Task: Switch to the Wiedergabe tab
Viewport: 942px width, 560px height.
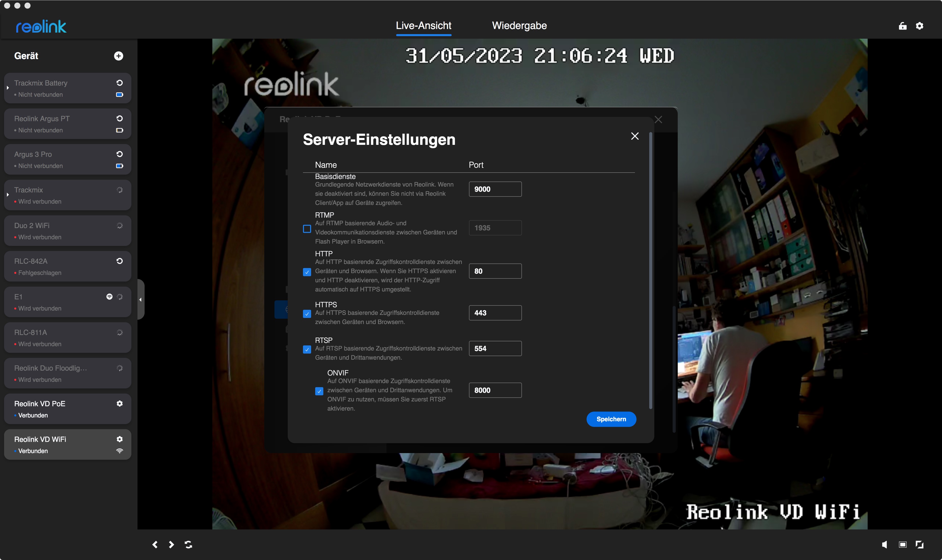Action: (519, 26)
